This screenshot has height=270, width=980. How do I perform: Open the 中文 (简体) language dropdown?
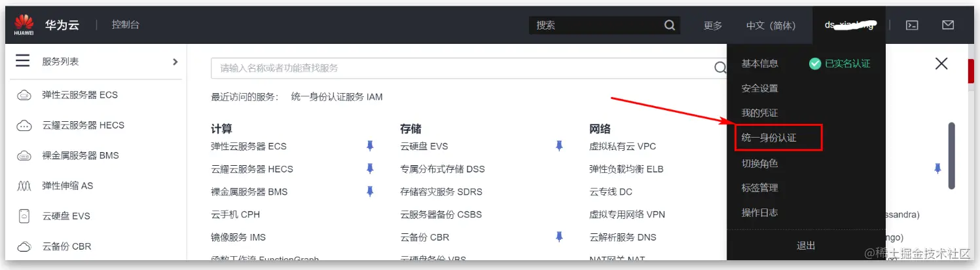771,26
